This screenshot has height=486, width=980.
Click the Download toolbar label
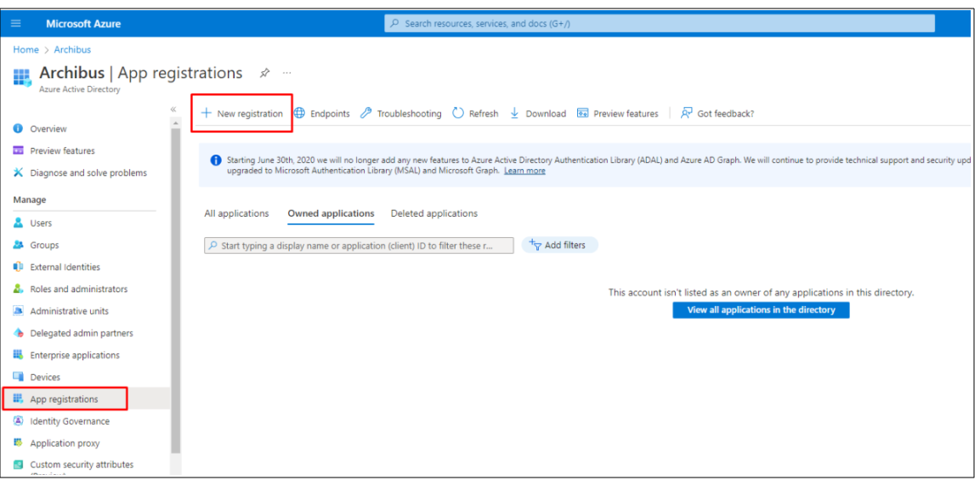point(546,114)
